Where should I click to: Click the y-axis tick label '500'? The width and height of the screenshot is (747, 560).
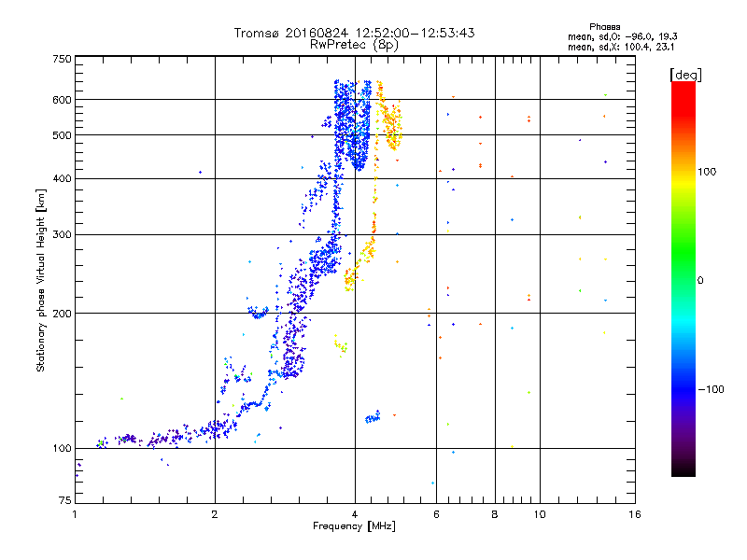pos(62,135)
